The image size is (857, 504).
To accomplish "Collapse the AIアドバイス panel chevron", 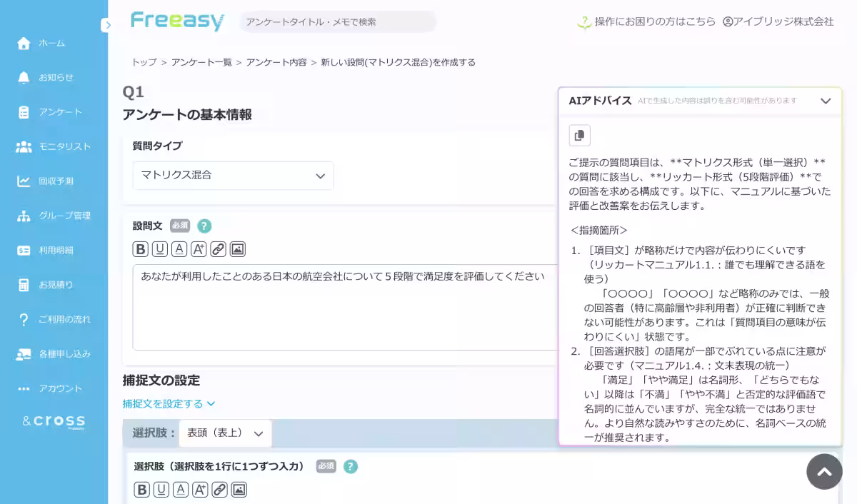I will tap(826, 101).
